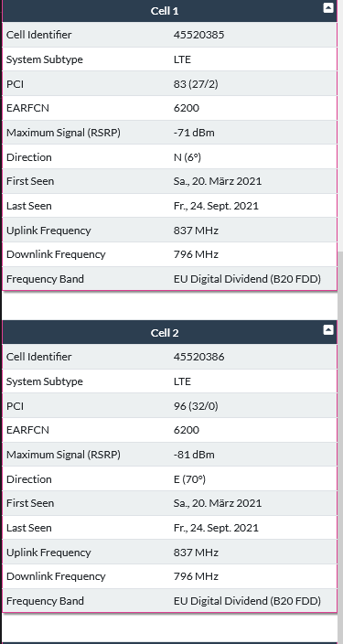Click Cell 1 EARFCN value 6200
Viewport: 343px width, 644px height.
coord(186,108)
